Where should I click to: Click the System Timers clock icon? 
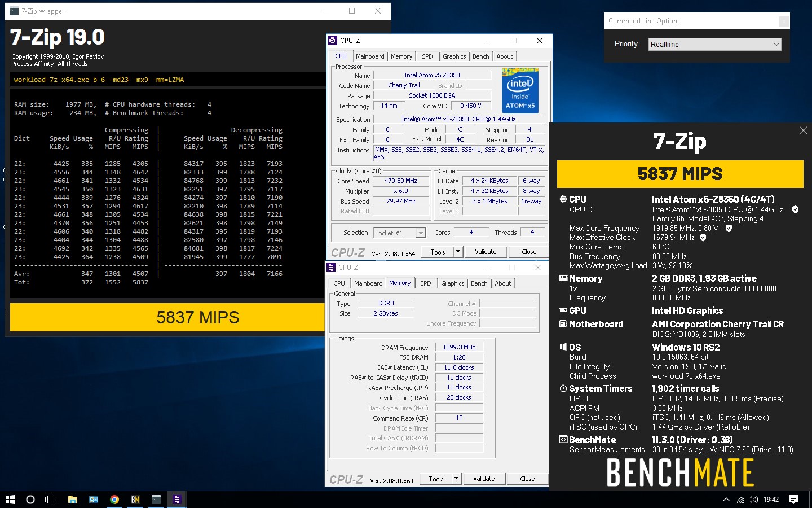click(x=563, y=388)
